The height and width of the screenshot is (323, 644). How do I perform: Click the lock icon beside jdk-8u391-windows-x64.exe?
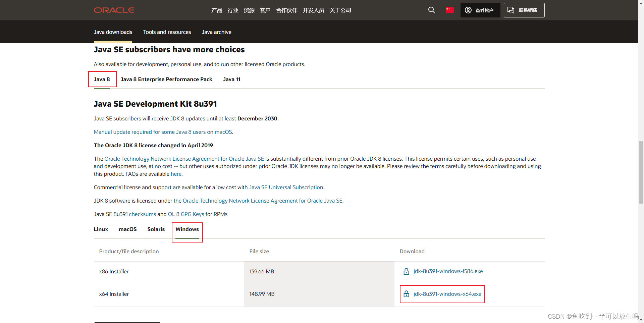(406, 294)
